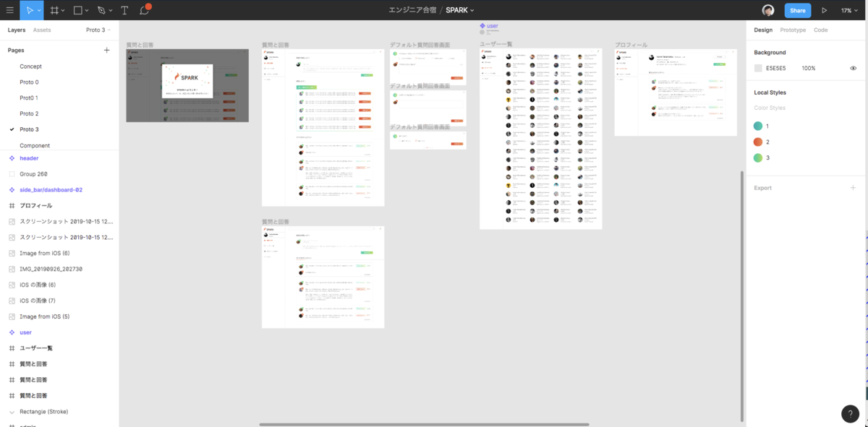Image resolution: width=868 pixels, height=427 pixels.
Task: Click component icon of user layer
Action: [x=12, y=332]
